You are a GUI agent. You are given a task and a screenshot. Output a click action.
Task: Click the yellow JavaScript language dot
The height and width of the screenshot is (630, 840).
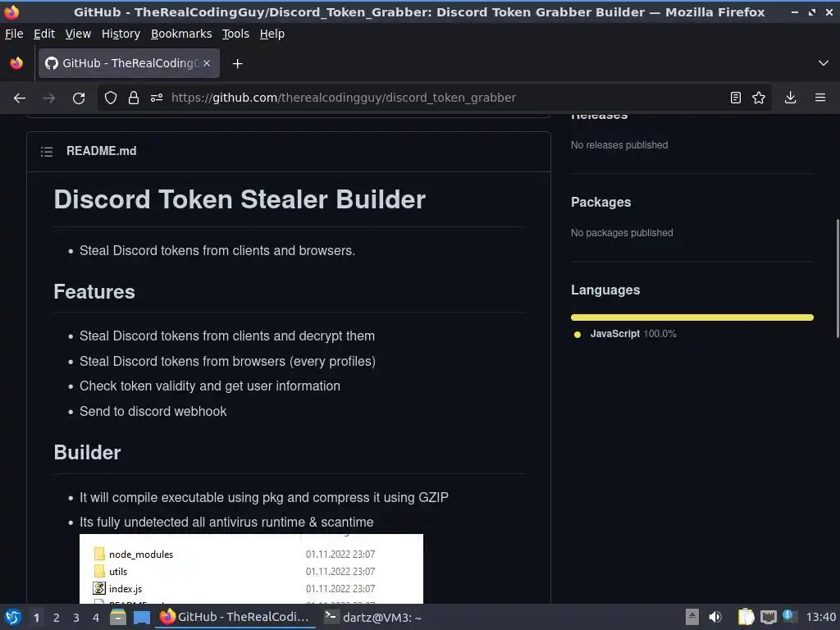[x=577, y=335]
